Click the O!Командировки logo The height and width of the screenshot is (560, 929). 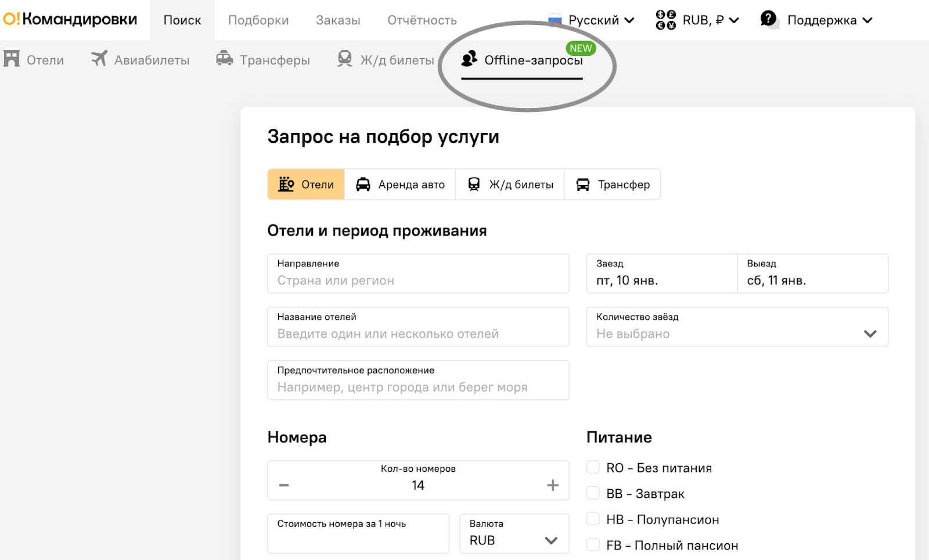[70, 20]
